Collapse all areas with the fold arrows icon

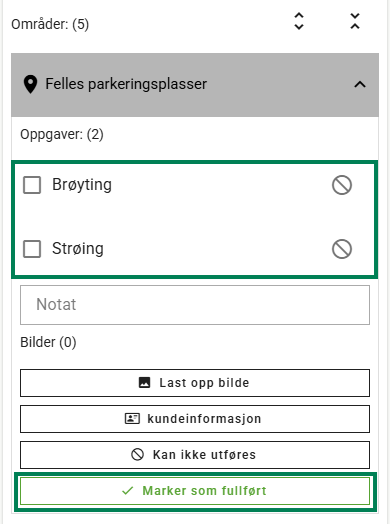355,21
